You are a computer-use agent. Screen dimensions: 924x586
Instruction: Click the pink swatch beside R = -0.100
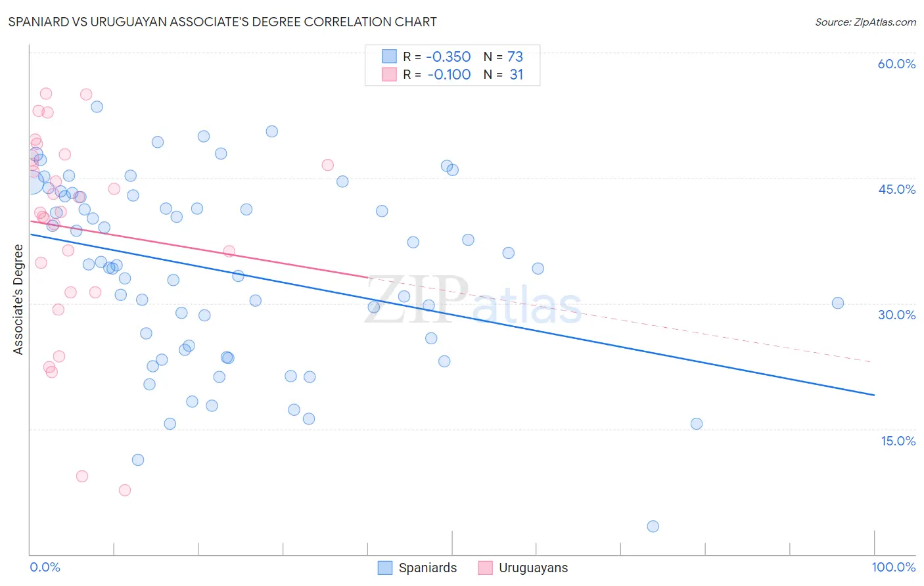click(389, 74)
